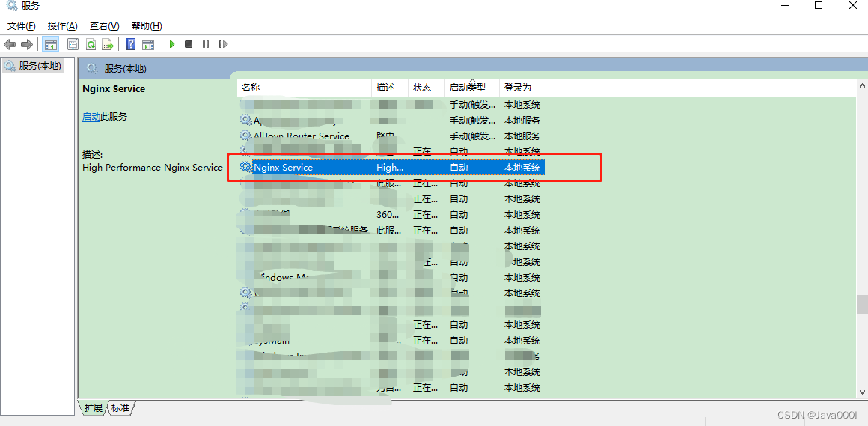Refresh the services list via toolbar icon
Viewport: 868px width, 426px height.
91,44
